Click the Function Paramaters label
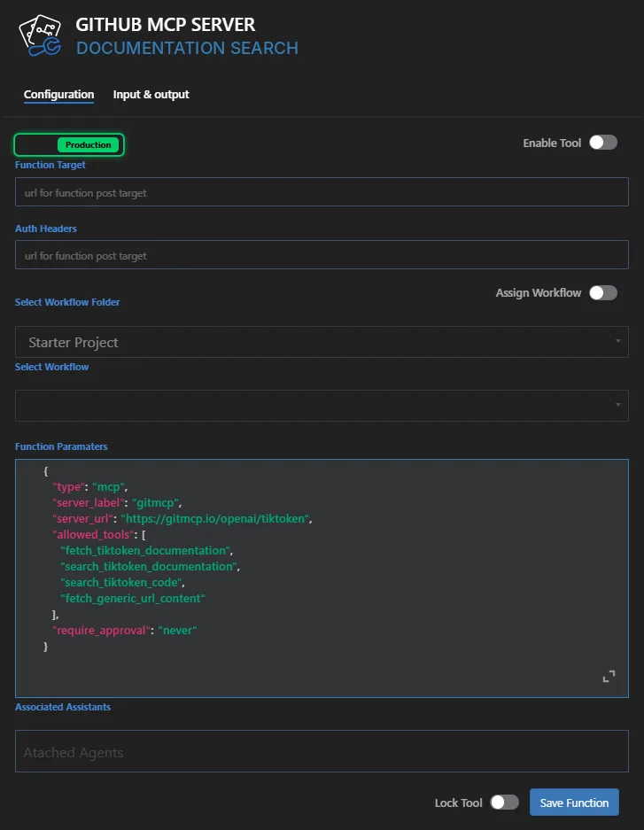644x830 pixels. pyautogui.click(x=61, y=446)
